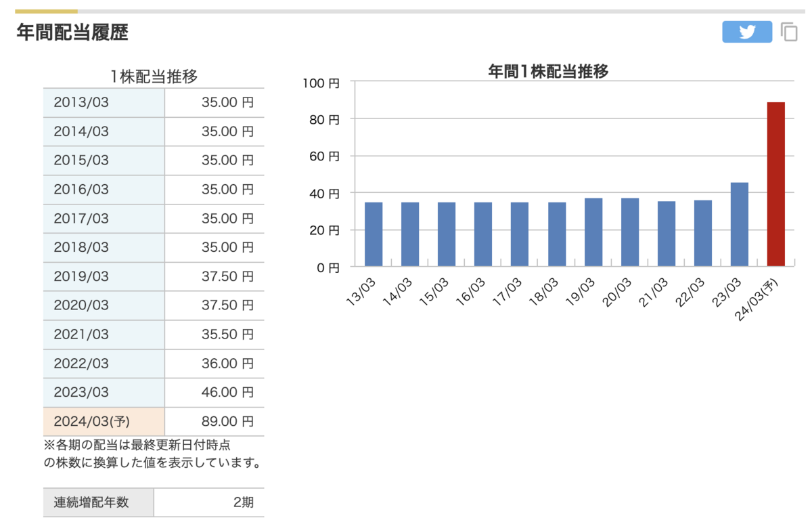Click the blue 22/03 chart bar
This screenshot has height=522, width=812.
click(703, 234)
